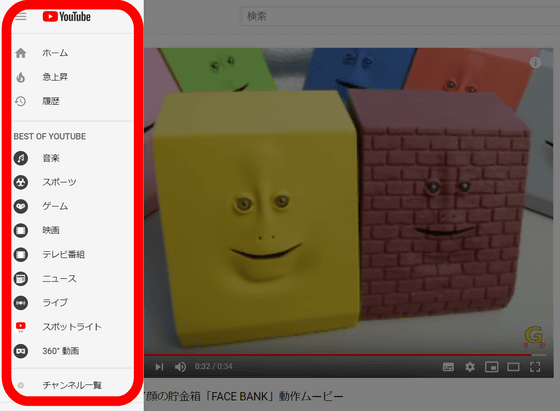Click the 検索 search field
This screenshot has height=411, width=560.
(400, 16)
